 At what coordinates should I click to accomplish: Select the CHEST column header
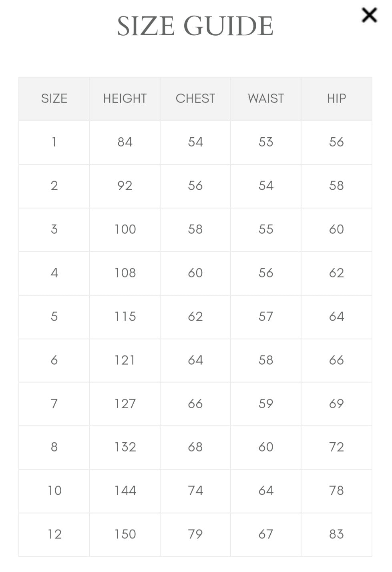[195, 98]
